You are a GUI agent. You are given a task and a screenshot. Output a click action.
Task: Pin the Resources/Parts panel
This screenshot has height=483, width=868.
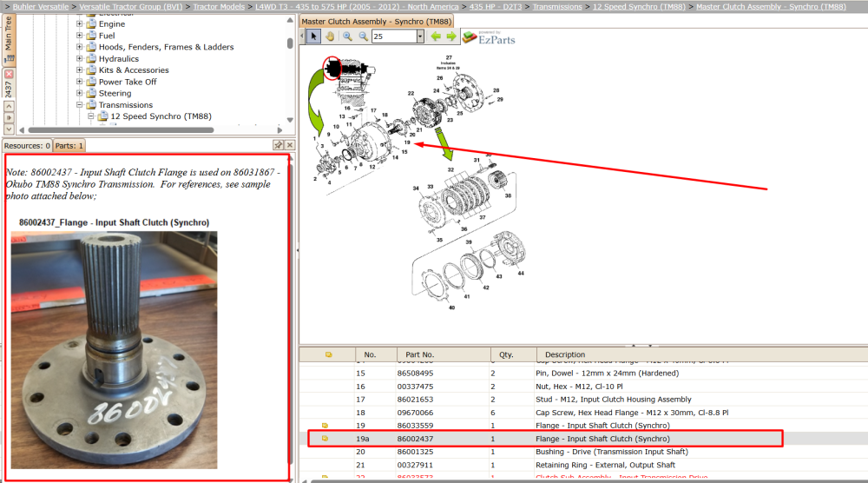click(278, 145)
